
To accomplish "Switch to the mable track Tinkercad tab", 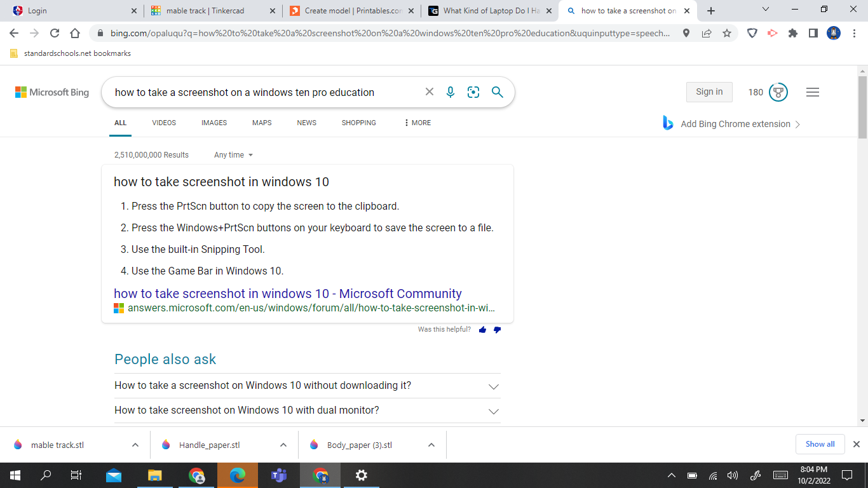I will [x=214, y=11].
